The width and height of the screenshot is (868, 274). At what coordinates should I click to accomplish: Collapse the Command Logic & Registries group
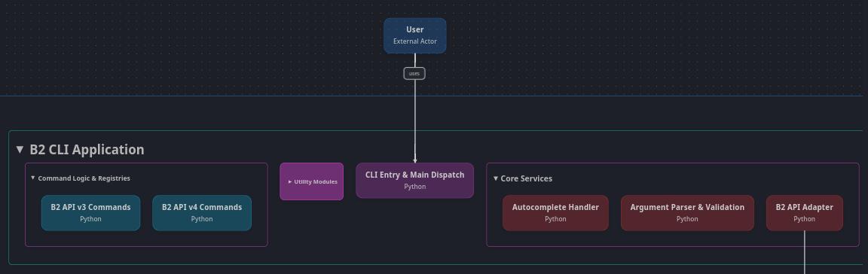pos(33,178)
